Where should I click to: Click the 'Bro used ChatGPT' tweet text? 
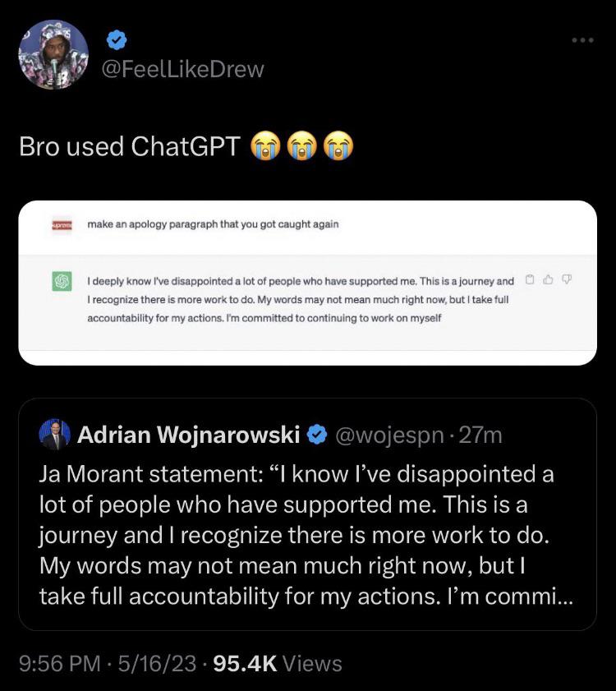pos(130,147)
